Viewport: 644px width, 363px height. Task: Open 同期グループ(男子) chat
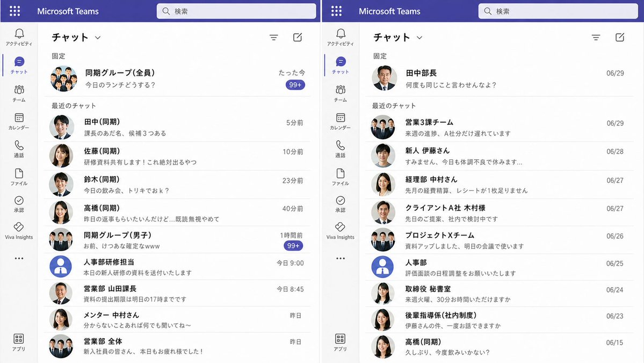coord(177,240)
